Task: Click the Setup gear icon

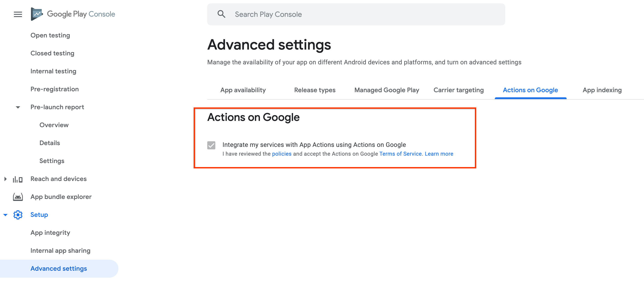Action: [x=18, y=214]
